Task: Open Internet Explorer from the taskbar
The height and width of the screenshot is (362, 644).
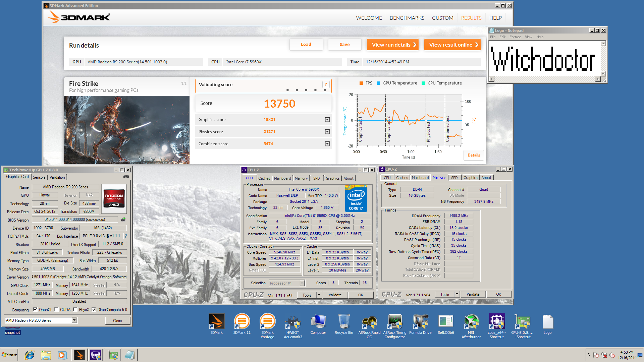Action: 30,355
